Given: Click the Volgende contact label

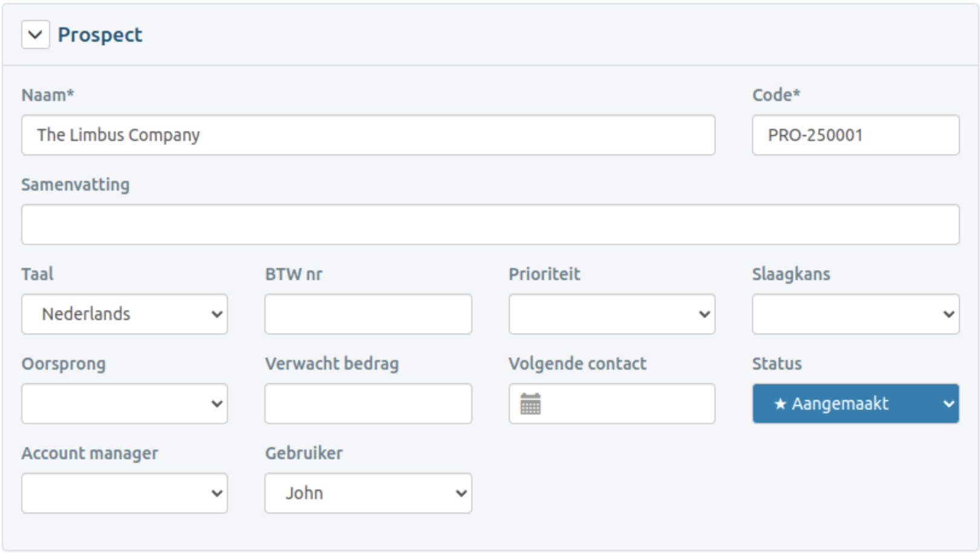Looking at the screenshot, I should click(x=577, y=364).
